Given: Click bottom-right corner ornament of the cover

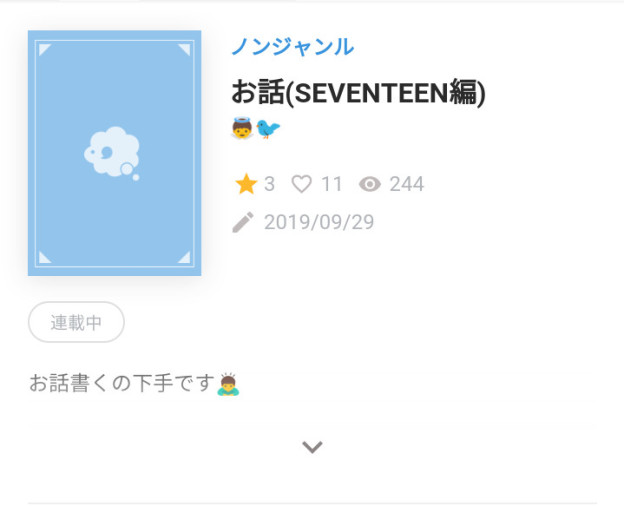Looking at the screenshot, I should tap(184, 257).
